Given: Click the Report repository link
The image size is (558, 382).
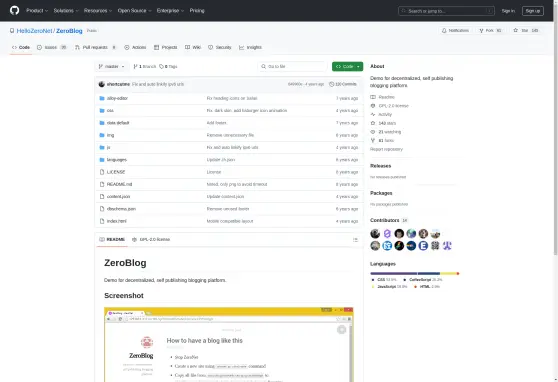Looking at the screenshot, I should click(x=386, y=149).
